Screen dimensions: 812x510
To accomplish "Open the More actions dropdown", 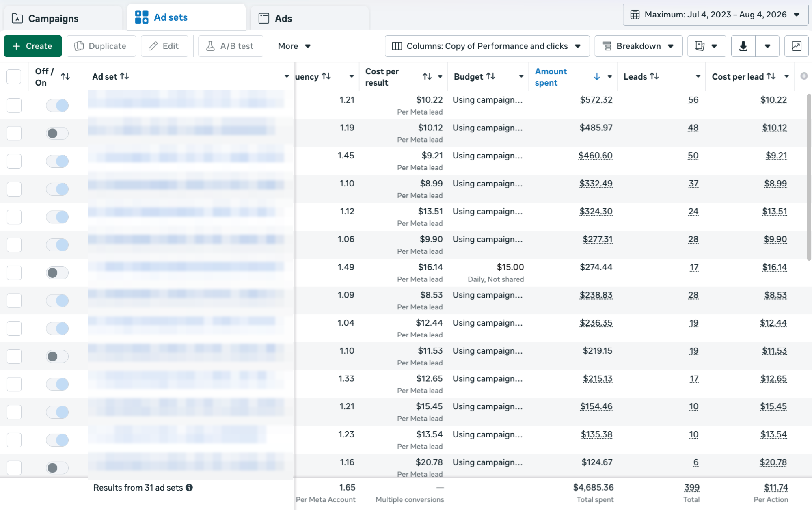I will coord(294,46).
